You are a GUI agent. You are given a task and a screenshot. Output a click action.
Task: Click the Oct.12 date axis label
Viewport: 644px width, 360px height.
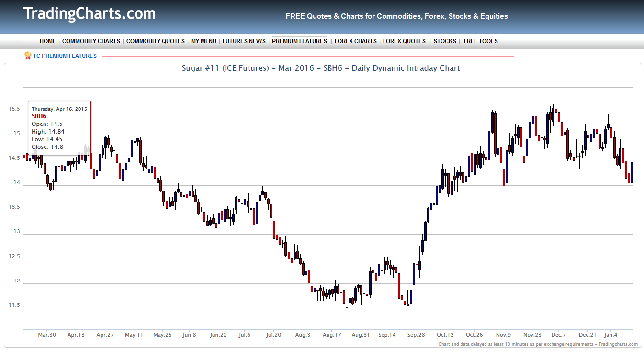445,335
